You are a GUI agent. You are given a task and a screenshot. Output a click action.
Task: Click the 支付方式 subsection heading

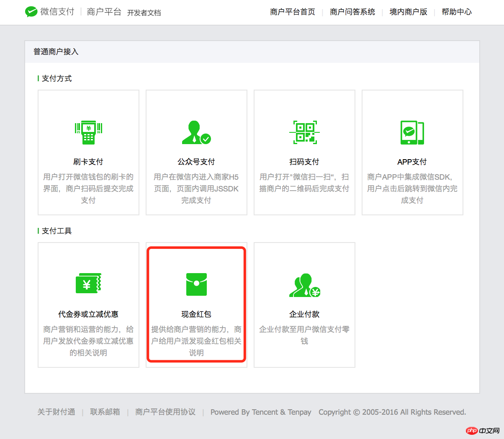tap(57, 78)
